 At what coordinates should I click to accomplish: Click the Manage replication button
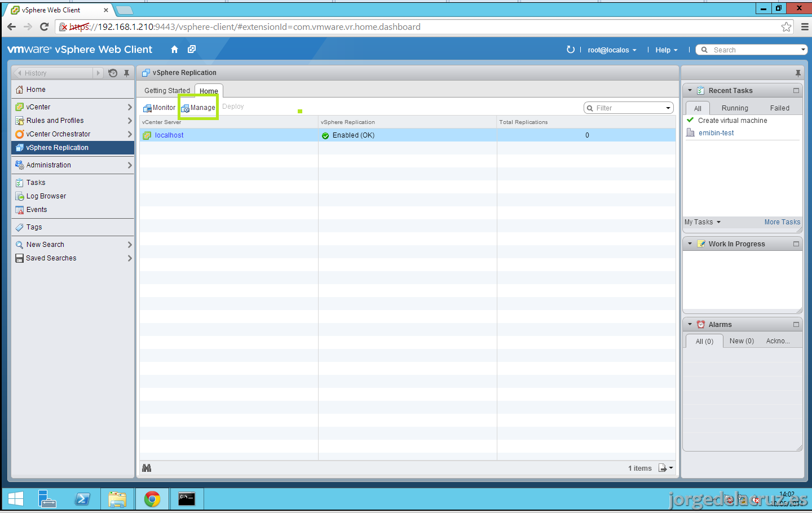tap(198, 108)
